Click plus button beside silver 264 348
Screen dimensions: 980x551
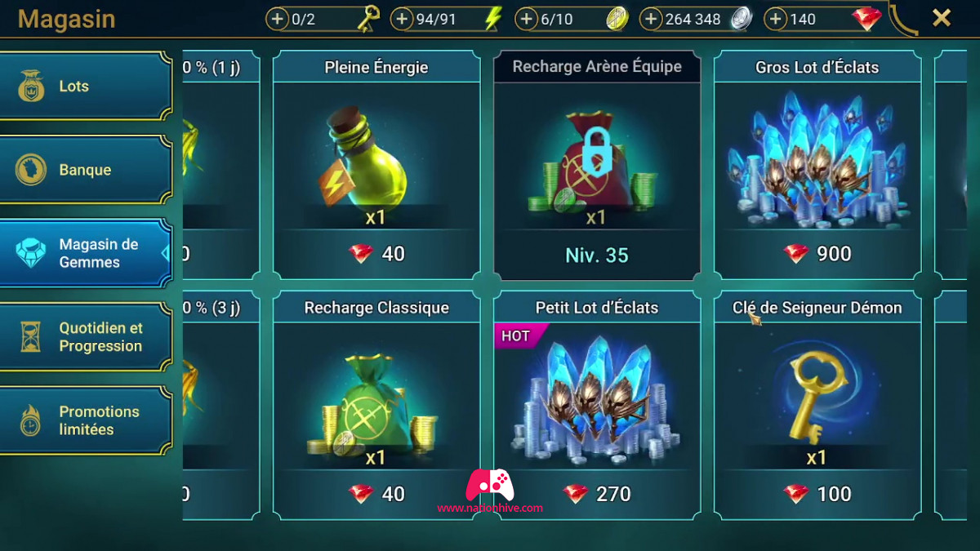(x=651, y=19)
